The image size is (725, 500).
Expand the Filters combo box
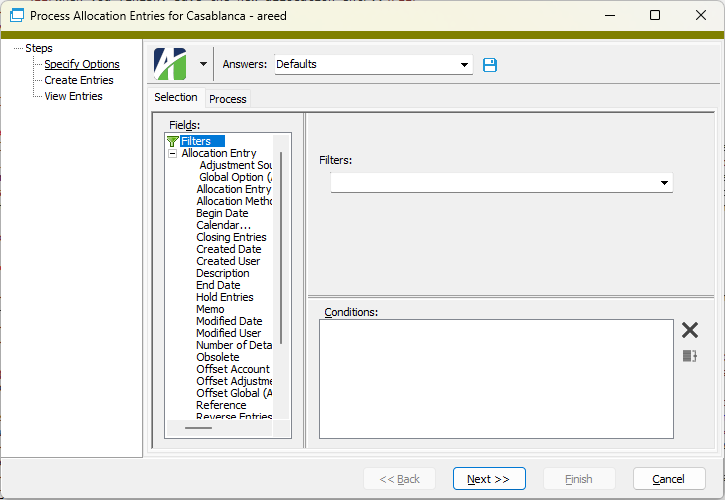(x=664, y=183)
